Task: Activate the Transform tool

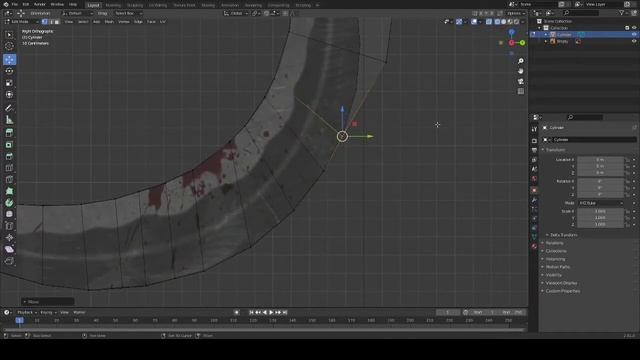Action: click(9, 95)
